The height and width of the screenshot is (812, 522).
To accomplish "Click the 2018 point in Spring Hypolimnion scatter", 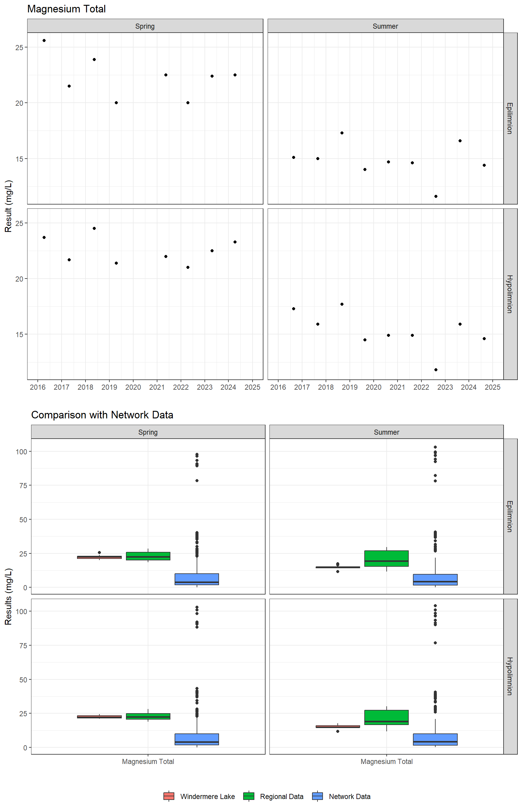I will 94,228.
